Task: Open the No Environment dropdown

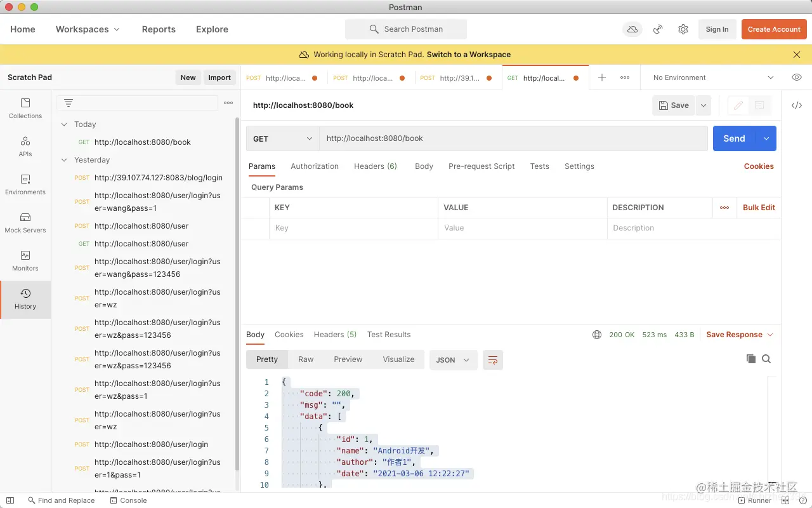Action: coord(713,77)
